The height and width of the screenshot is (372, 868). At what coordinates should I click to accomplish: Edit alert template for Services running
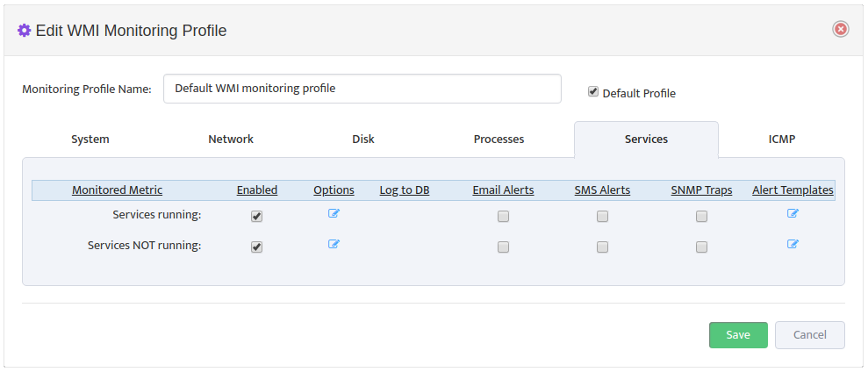[x=793, y=213]
